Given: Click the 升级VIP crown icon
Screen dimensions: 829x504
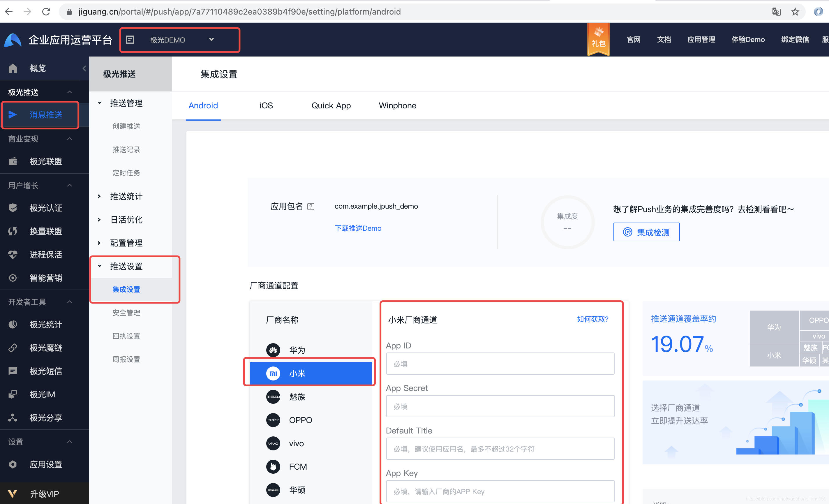Looking at the screenshot, I should [x=13, y=494].
